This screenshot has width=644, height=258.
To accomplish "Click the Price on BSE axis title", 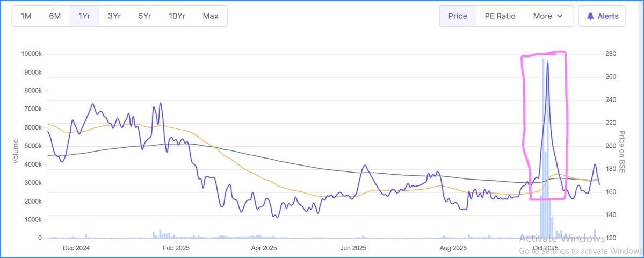I will pos(622,152).
